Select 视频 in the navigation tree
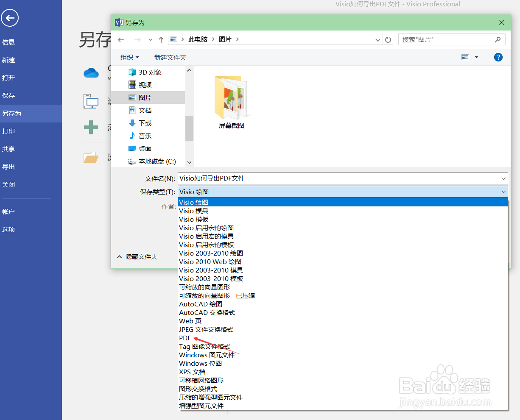Screen dimensions: 520x420 (140, 85)
